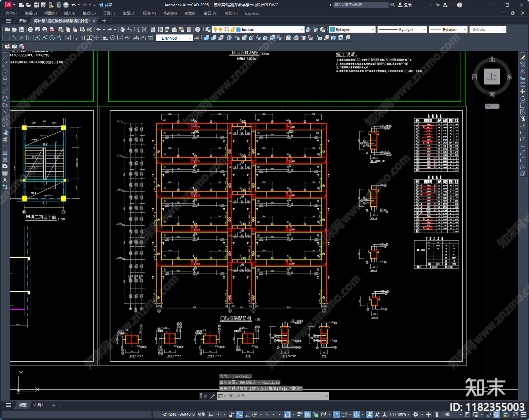
Task: Open the 绘图(D) menu
Action: (129, 13)
